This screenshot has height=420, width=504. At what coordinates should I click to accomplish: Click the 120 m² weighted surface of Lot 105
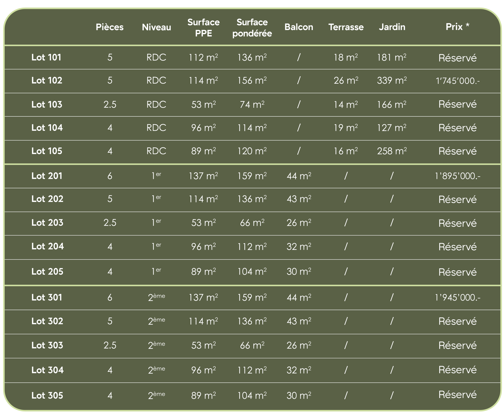[x=252, y=151]
